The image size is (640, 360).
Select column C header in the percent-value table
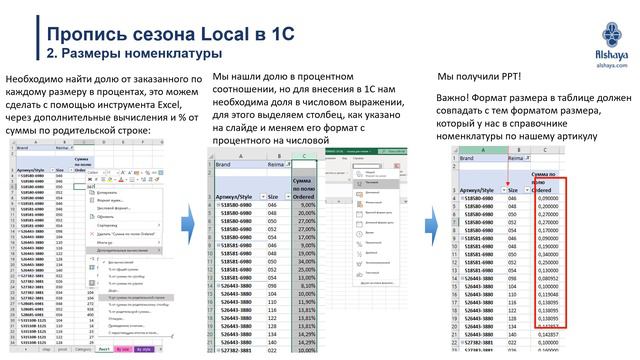pyautogui.click(x=304, y=156)
